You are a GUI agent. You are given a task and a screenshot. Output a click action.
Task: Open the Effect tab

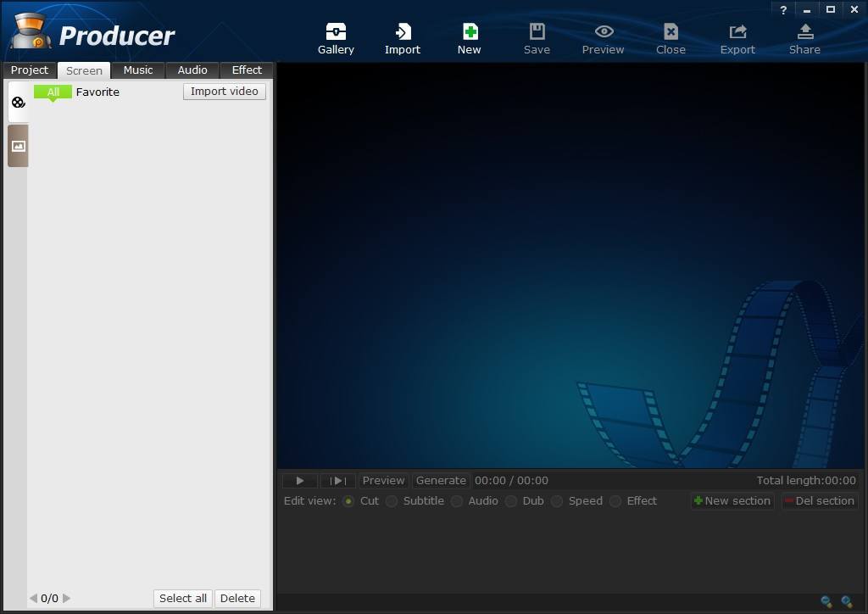[246, 70]
